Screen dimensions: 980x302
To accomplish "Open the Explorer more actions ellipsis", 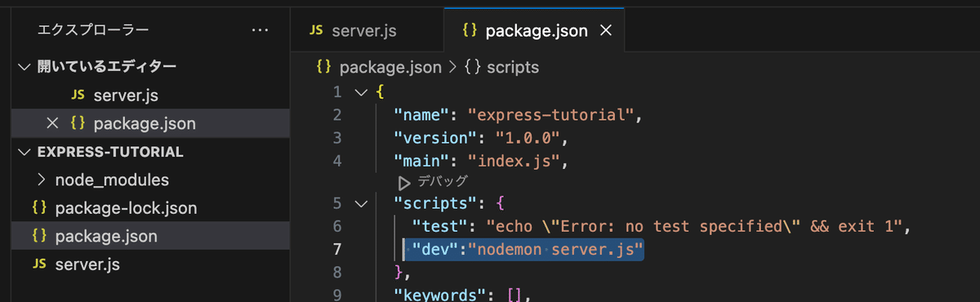I will coord(260,30).
